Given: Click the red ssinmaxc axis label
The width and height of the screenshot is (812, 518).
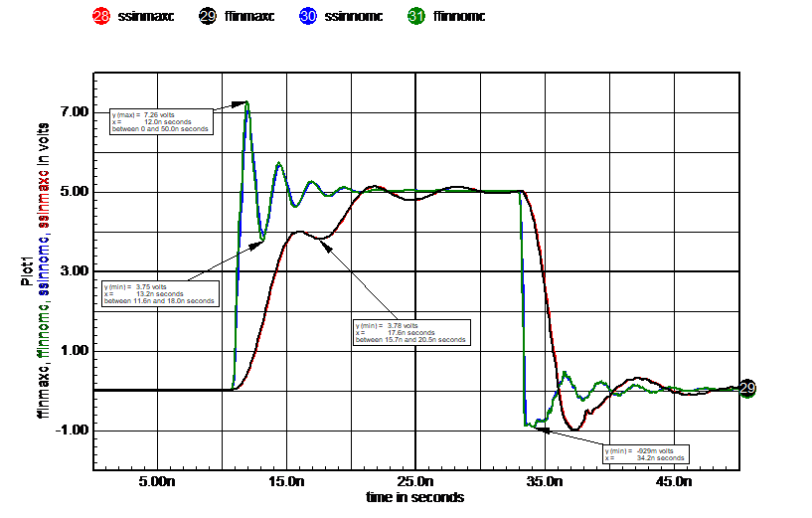Looking at the screenshot, I should [44, 204].
